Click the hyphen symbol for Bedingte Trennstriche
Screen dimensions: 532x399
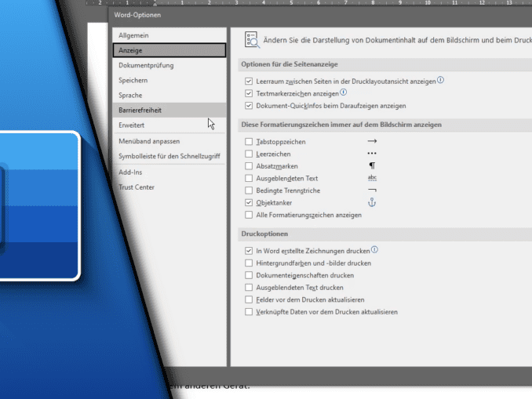(x=372, y=190)
